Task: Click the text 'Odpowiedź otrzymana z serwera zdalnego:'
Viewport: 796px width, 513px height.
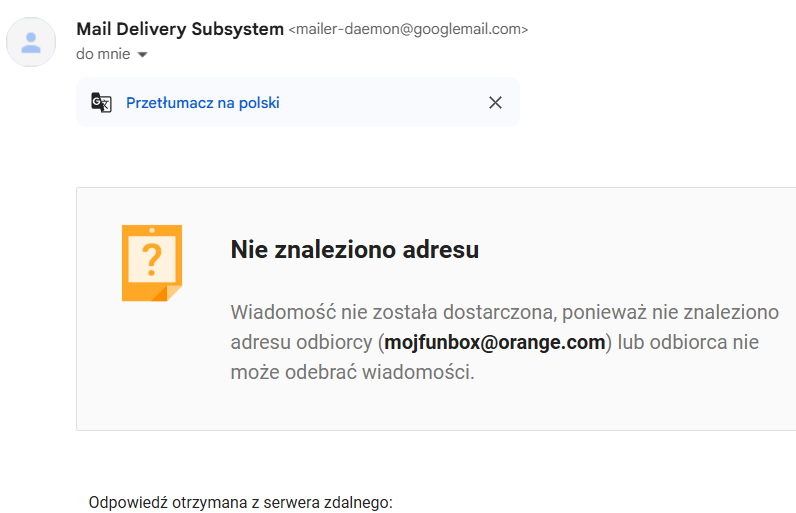Action: pyautogui.click(x=241, y=502)
